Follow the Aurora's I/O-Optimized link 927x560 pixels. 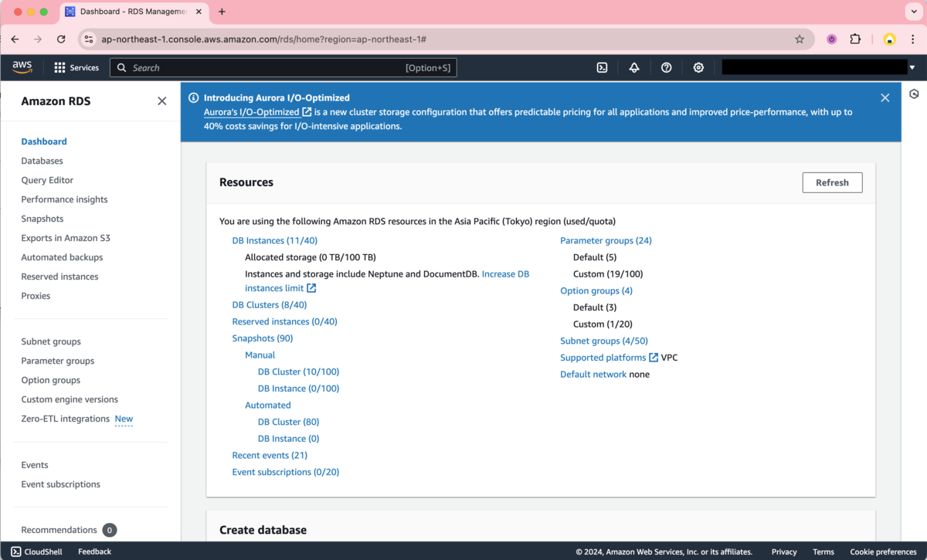click(x=257, y=112)
